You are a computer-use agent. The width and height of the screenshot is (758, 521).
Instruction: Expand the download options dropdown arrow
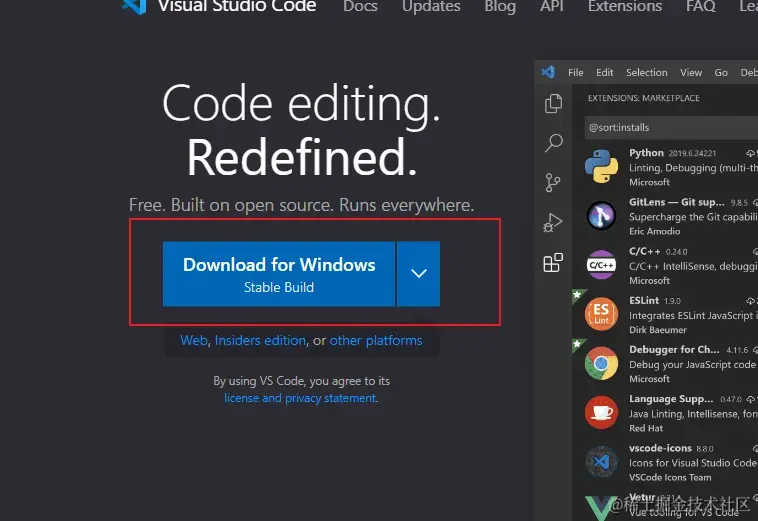pos(419,274)
